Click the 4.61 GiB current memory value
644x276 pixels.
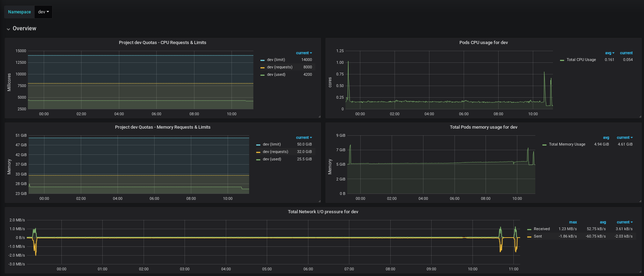click(x=625, y=145)
